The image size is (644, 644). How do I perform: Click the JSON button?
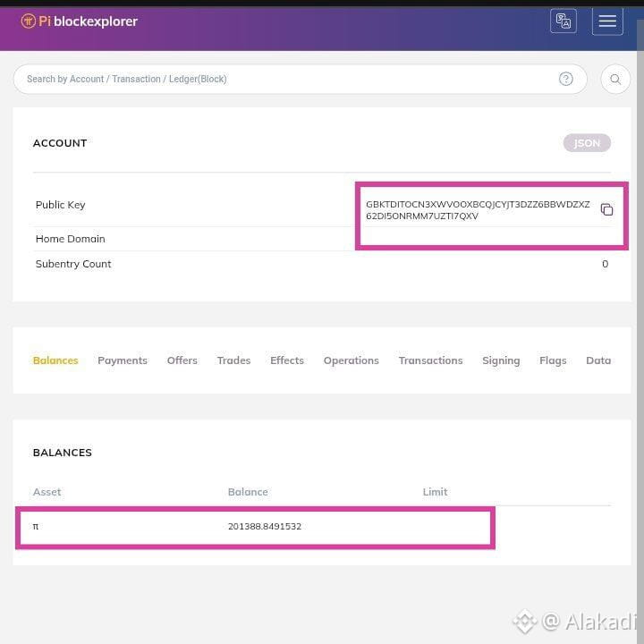(587, 143)
